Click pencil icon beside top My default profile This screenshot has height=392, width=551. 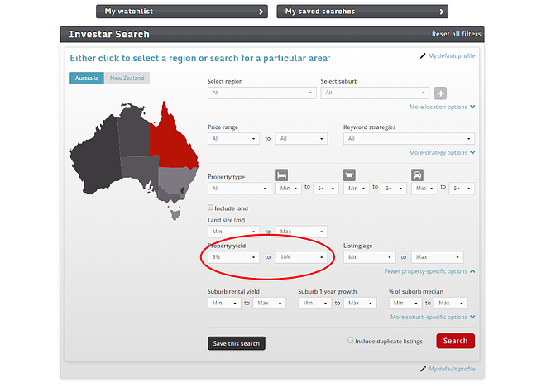(x=423, y=56)
